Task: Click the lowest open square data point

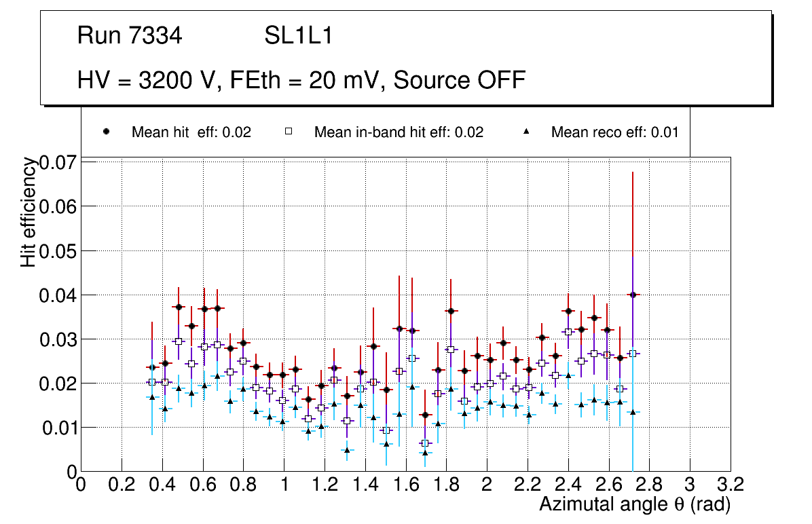Action: (x=425, y=443)
